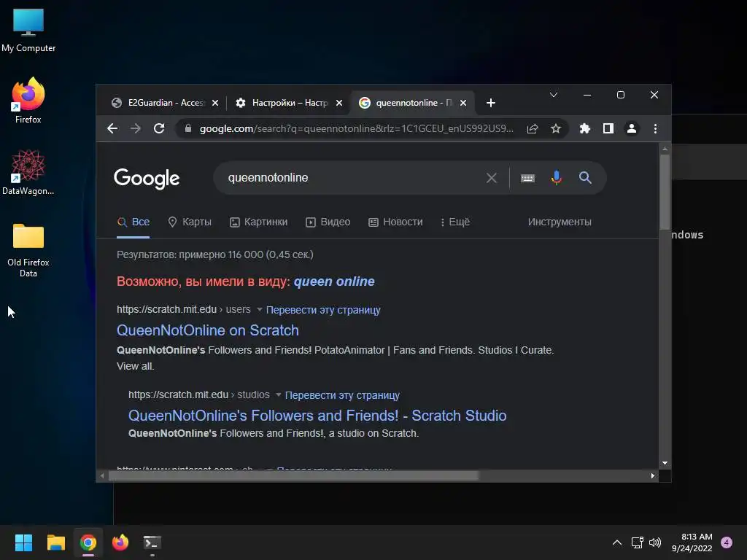Open the notification badge showing 4

point(727,542)
